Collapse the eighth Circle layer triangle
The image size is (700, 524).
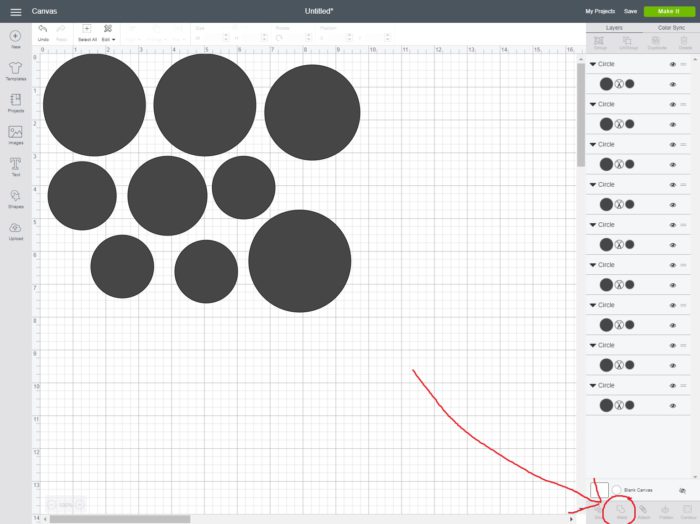point(593,345)
